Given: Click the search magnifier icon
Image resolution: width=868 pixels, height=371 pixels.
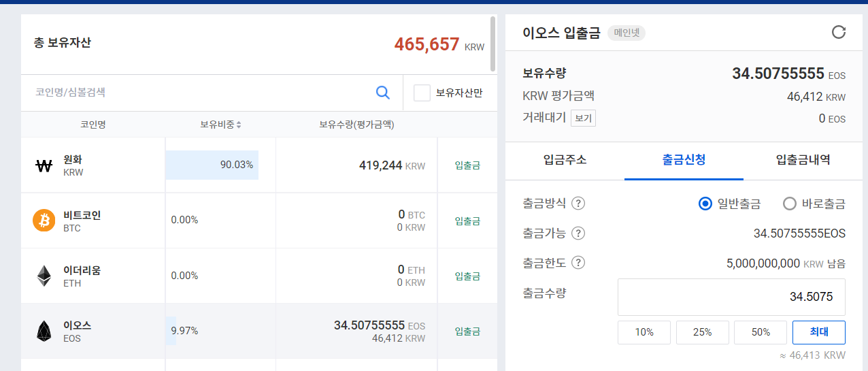Looking at the screenshot, I should point(383,93).
